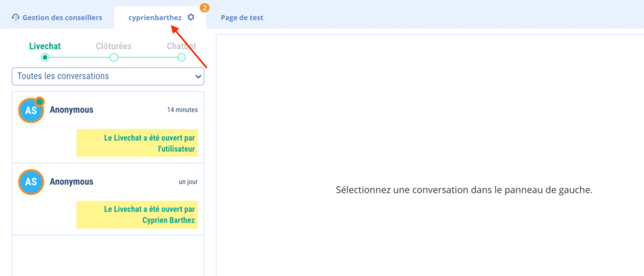This screenshot has width=644, height=276.
Task: Click the Livechat label
Action: (x=45, y=46)
